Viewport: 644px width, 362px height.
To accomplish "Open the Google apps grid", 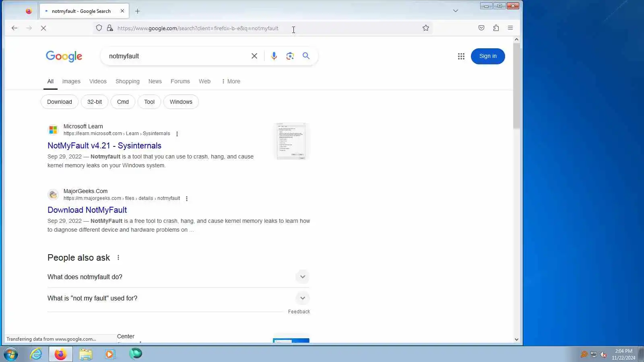I will point(461,56).
